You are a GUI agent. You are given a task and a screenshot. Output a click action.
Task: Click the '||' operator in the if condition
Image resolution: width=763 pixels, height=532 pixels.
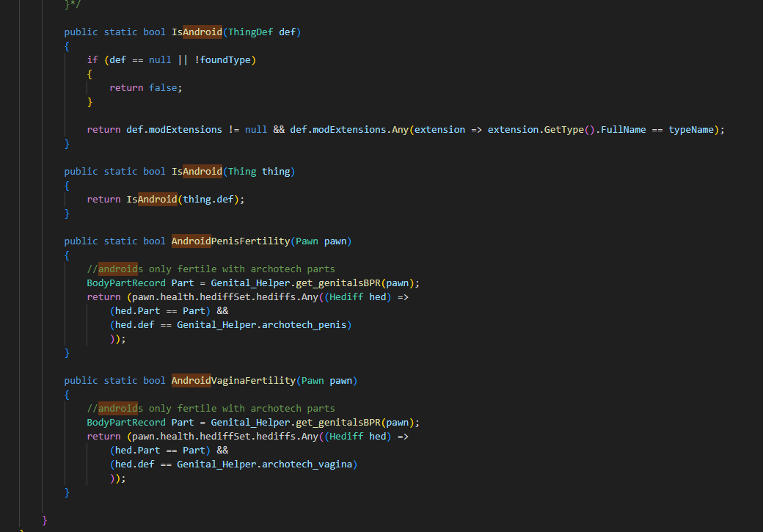[x=183, y=60]
